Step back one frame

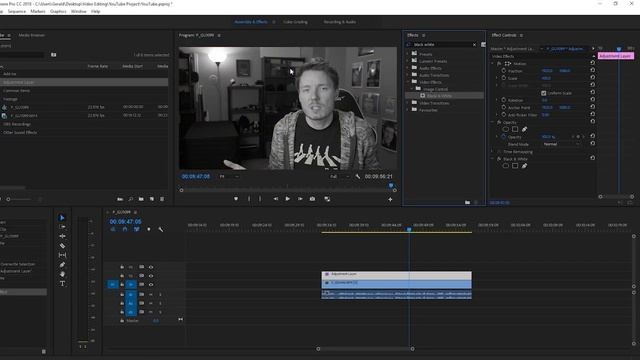point(276,199)
